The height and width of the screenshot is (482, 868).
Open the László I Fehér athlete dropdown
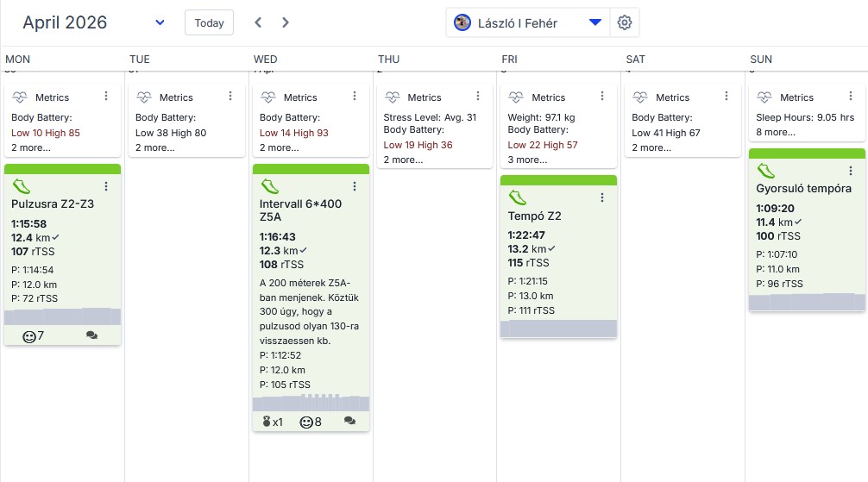(x=594, y=23)
